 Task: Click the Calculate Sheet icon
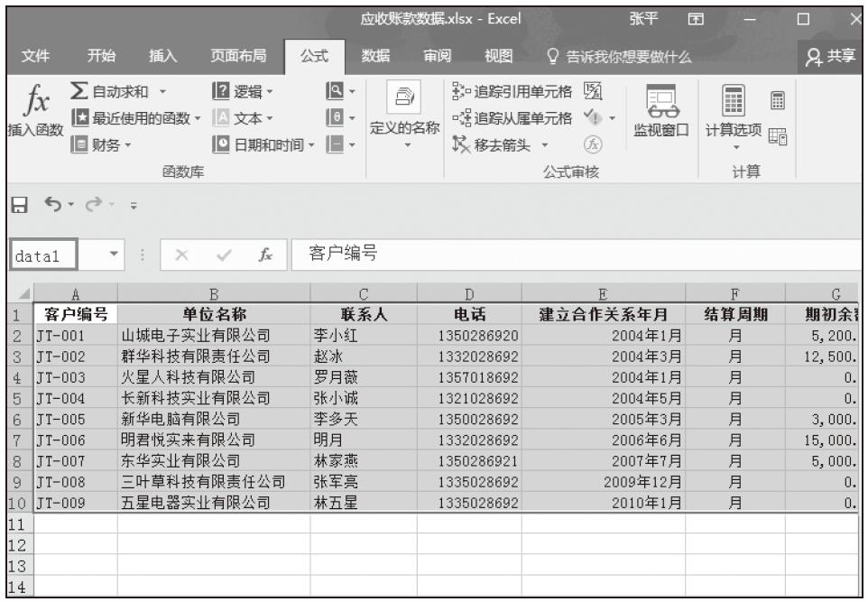[x=777, y=134]
